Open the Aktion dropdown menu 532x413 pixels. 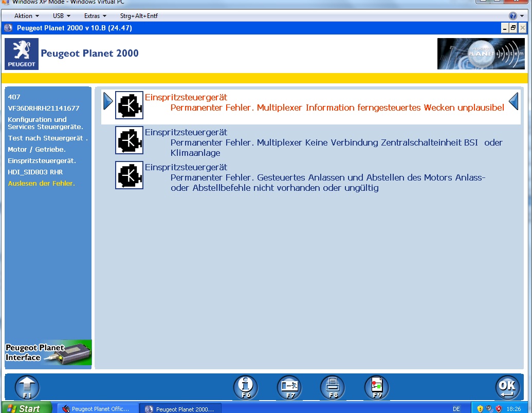pos(26,16)
